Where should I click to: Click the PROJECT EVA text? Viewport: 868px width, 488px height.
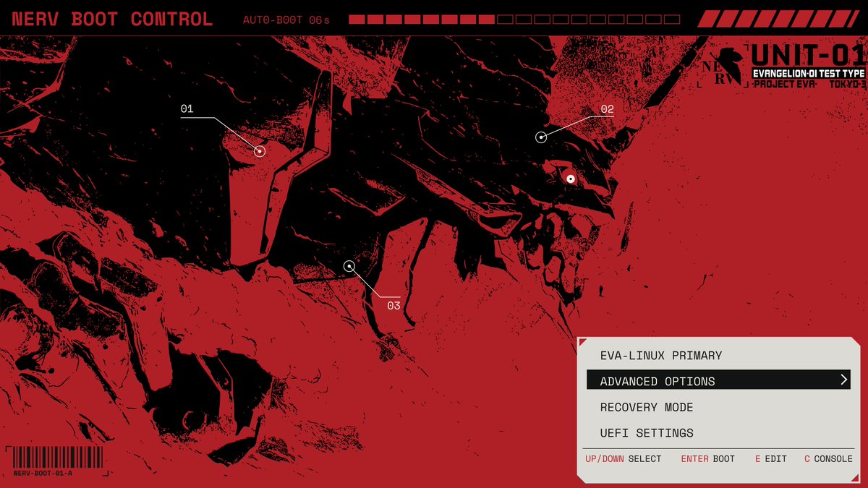tap(785, 84)
